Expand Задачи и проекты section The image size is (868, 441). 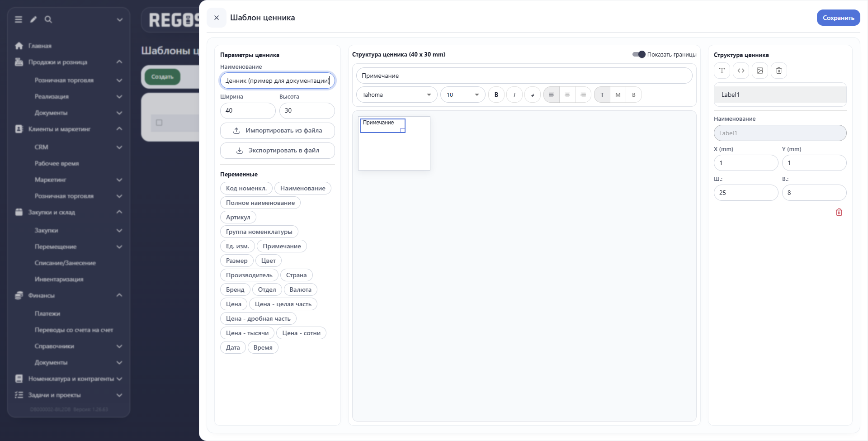(x=119, y=395)
